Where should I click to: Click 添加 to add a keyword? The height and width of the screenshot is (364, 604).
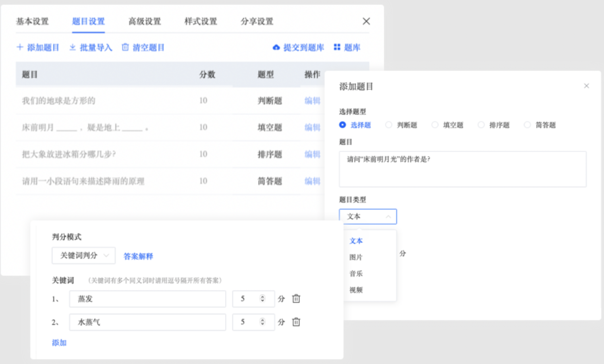pos(59,343)
